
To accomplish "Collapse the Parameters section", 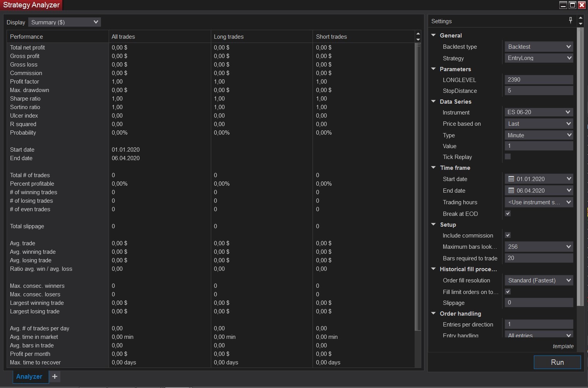I will [433, 69].
